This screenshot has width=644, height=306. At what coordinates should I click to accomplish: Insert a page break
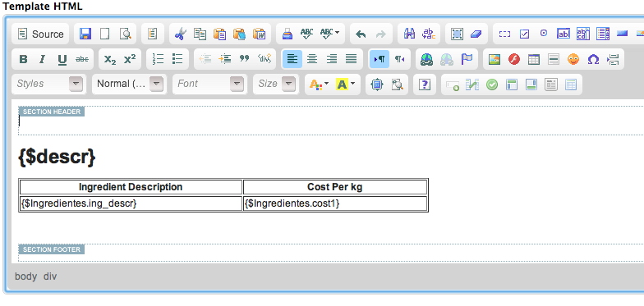[x=613, y=59]
